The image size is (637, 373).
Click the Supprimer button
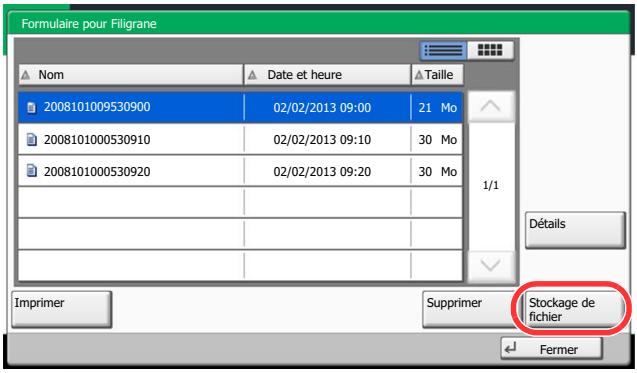click(469, 309)
